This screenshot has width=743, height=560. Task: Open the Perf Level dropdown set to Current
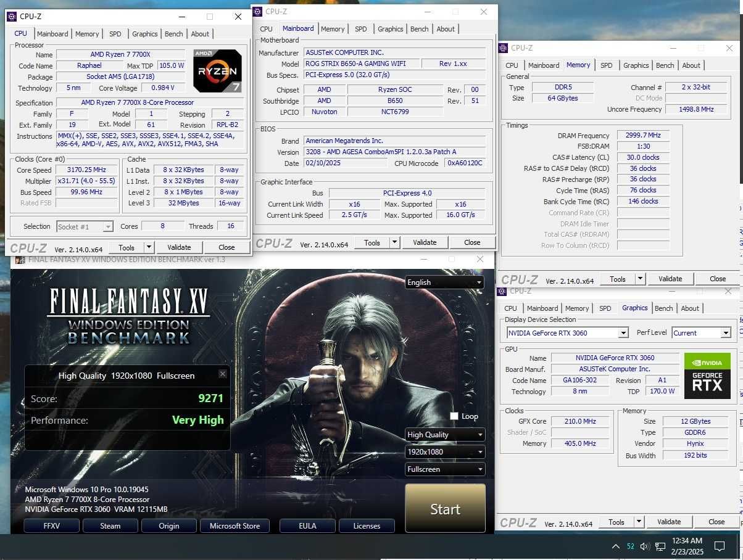pos(701,333)
